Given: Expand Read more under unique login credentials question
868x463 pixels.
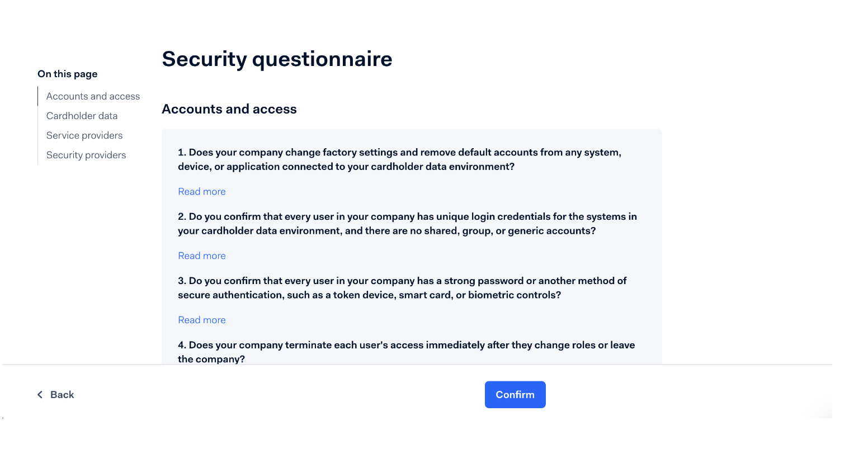Looking at the screenshot, I should pos(202,256).
